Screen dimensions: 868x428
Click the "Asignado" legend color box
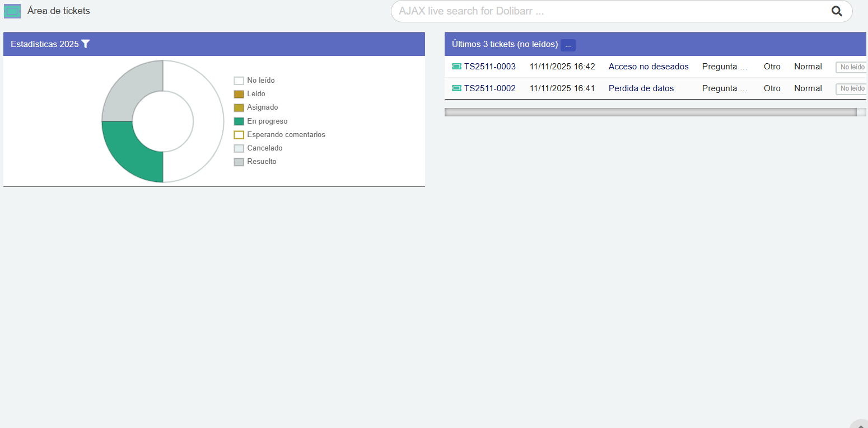pos(239,107)
